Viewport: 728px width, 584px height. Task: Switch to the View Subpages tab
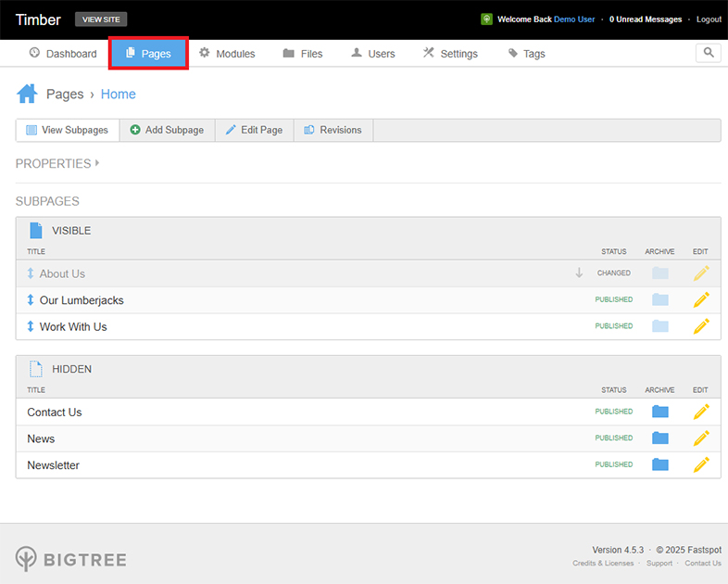[x=68, y=130]
